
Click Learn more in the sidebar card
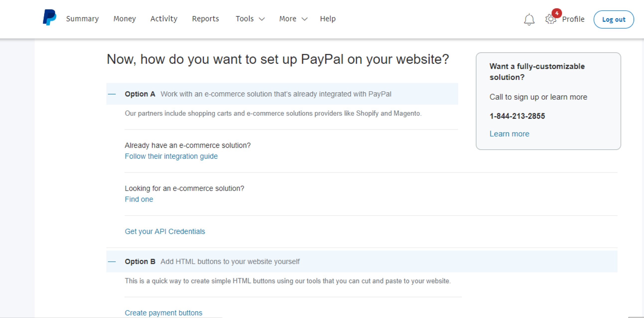[x=509, y=134]
